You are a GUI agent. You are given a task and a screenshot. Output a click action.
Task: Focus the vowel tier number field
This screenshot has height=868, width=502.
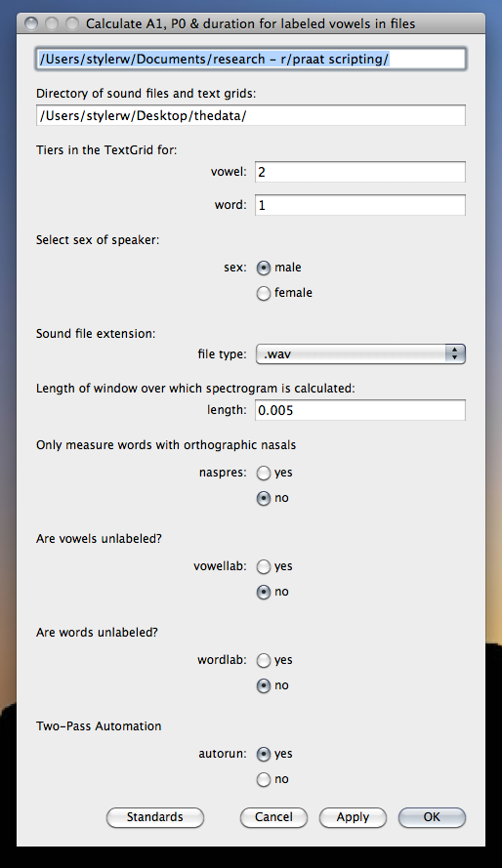tap(360, 172)
